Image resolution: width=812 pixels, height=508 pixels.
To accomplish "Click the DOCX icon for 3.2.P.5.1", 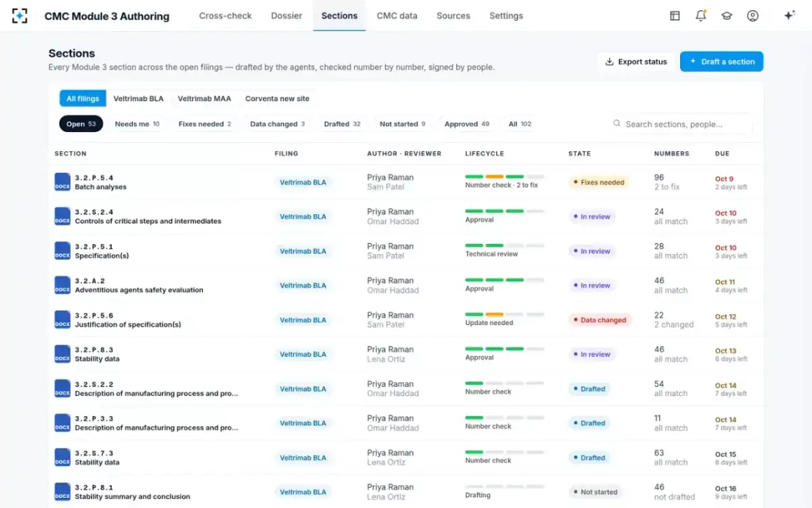I will (x=62, y=251).
